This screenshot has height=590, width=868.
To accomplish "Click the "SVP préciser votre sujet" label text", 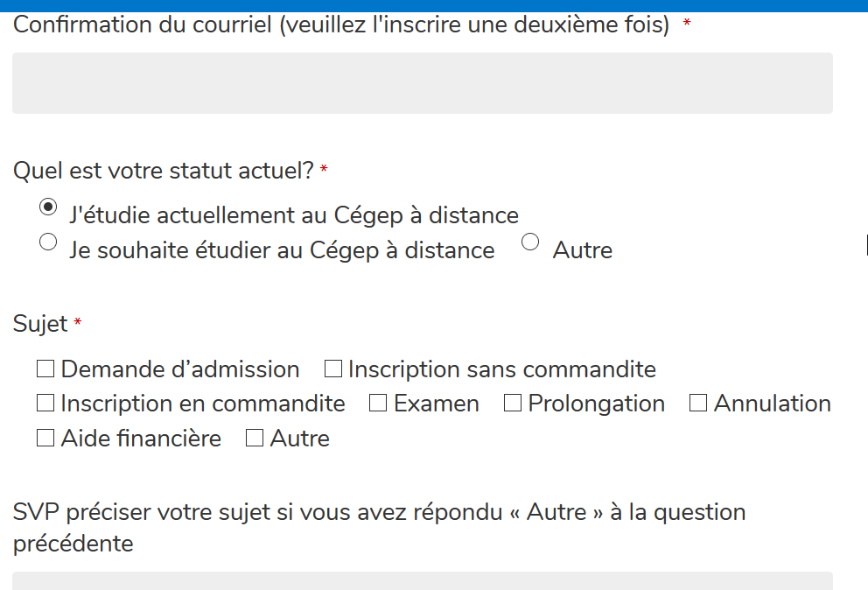I will pyautogui.click(x=378, y=512).
